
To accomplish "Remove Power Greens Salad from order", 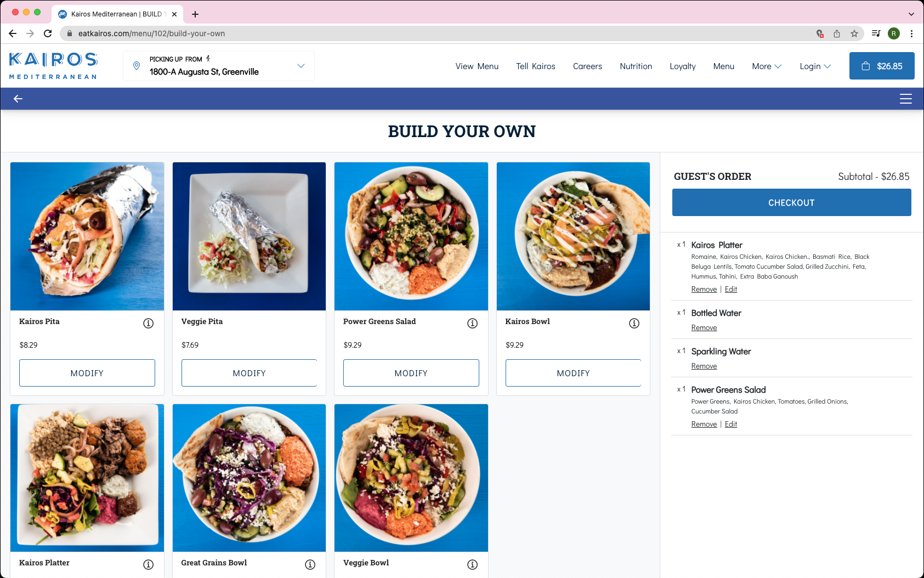I will point(704,424).
